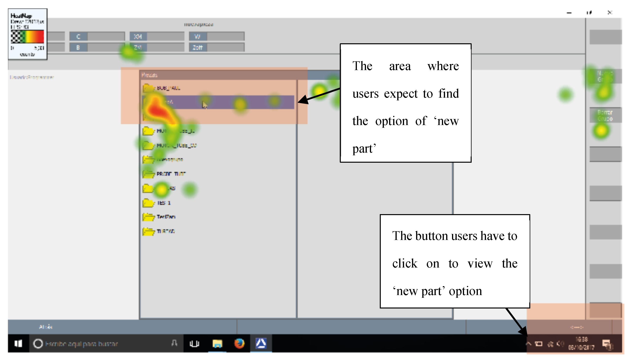The image size is (632, 364).
Task: Open File Explorer from the taskbar
Action: tap(217, 343)
